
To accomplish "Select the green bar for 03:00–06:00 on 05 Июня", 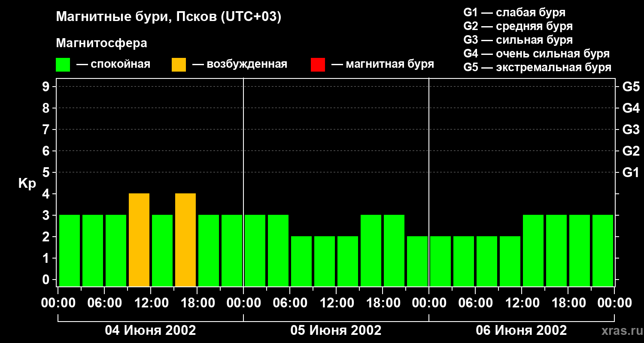I will (x=278, y=250).
